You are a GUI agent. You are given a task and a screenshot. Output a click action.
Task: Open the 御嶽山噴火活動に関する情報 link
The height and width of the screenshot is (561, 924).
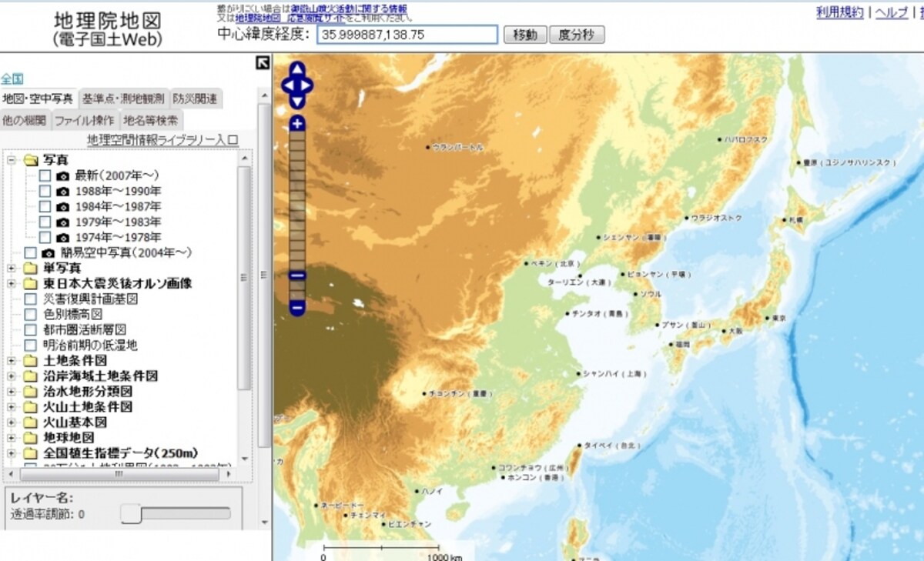(x=349, y=8)
